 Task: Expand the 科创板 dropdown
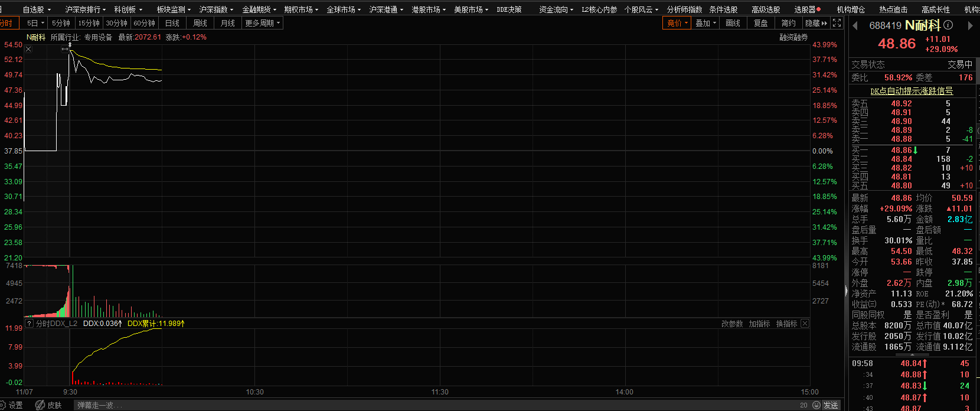[128, 9]
